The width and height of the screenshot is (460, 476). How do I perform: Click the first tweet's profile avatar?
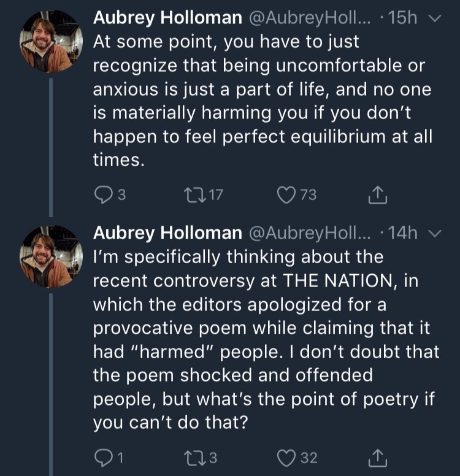pyautogui.click(x=52, y=42)
